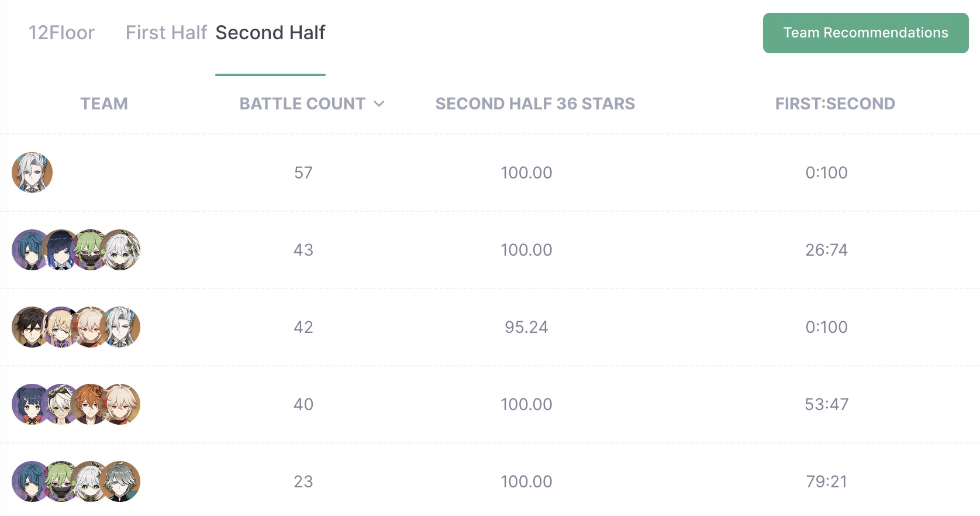Select the solo character avatar in the first row
Viewport: 980px width, 516px height.
pos(32,173)
